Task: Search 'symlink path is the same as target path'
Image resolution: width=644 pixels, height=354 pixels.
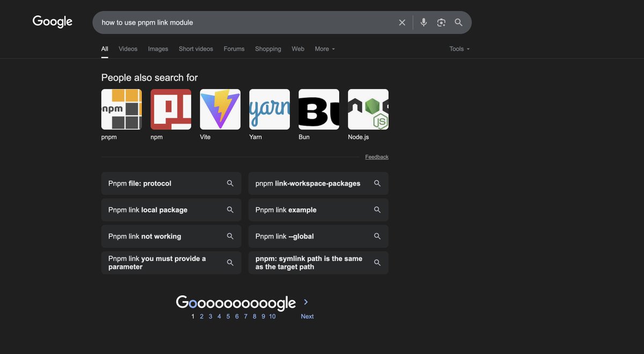Action: (x=318, y=263)
